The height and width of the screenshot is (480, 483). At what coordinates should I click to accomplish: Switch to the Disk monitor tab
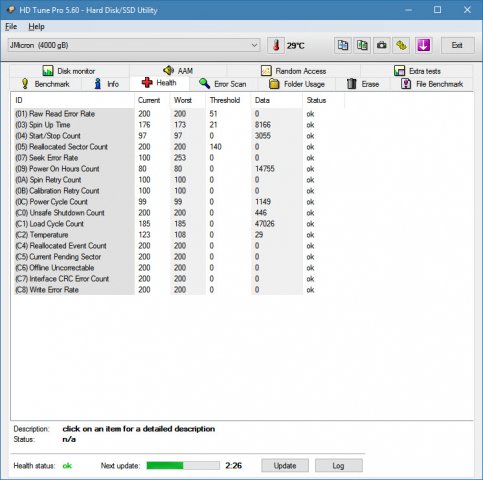[69, 71]
